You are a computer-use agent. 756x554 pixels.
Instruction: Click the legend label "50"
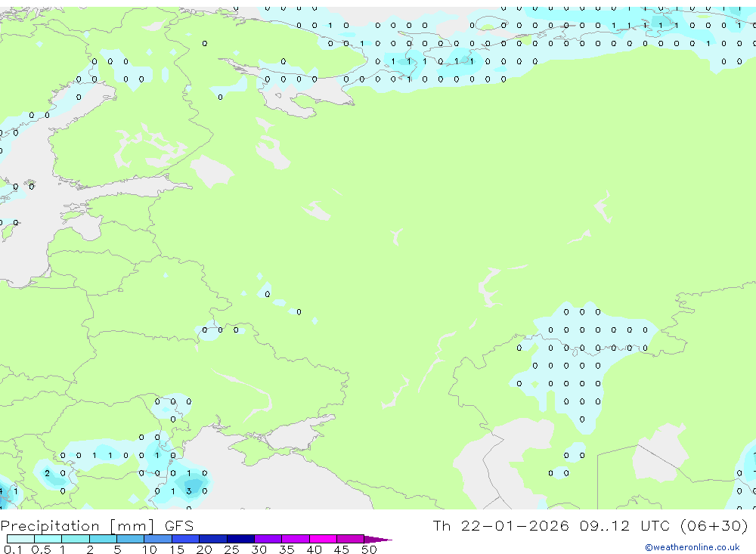pos(369,549)
